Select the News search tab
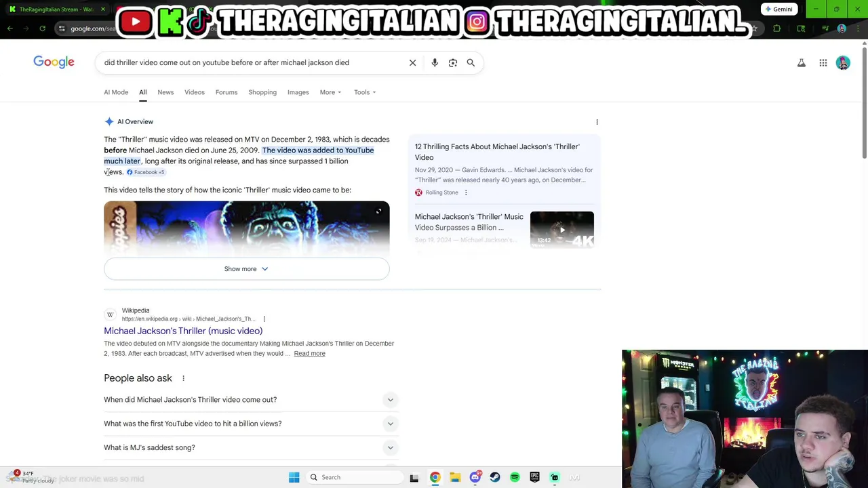 (x=165, y=92)
